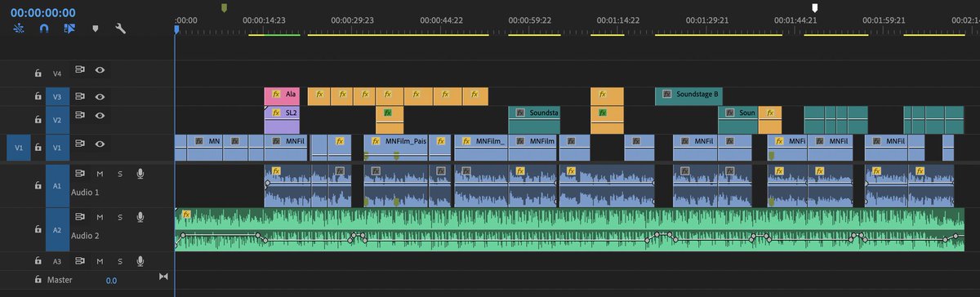Click the Audio 2 track name label

click(84, 236)
